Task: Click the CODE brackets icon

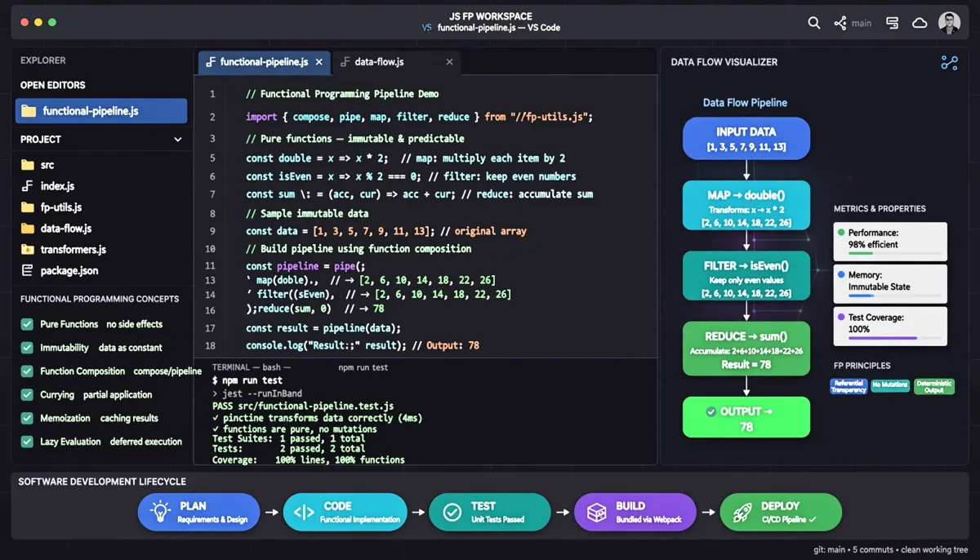Action: (304, 513)
